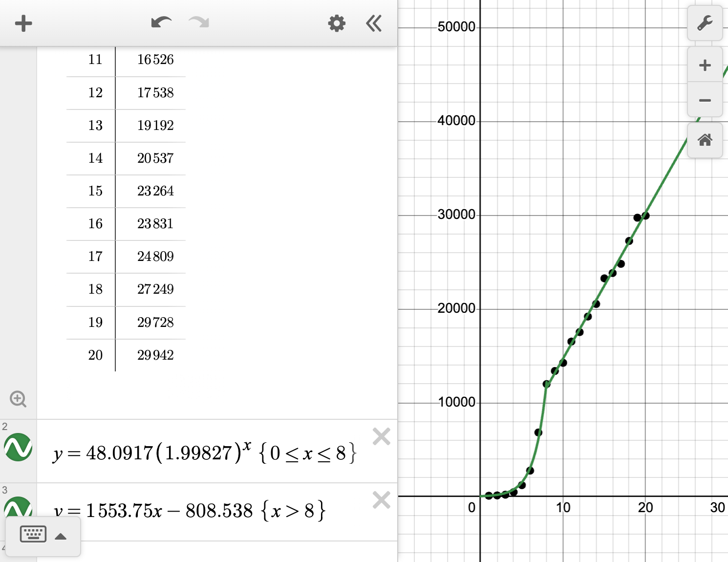Click the table cell containing 29942
The image size is (728, 562).
pyautogui.click(x=155, y=355)
